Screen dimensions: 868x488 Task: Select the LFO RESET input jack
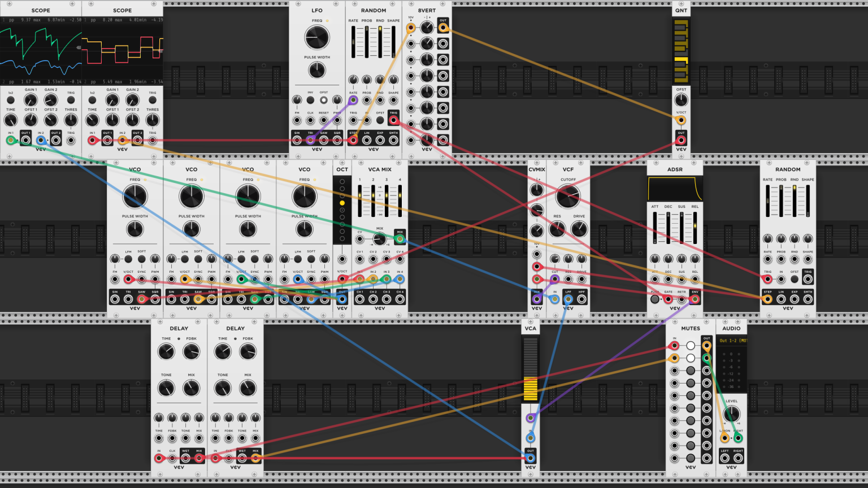click(x=324, y=120)
